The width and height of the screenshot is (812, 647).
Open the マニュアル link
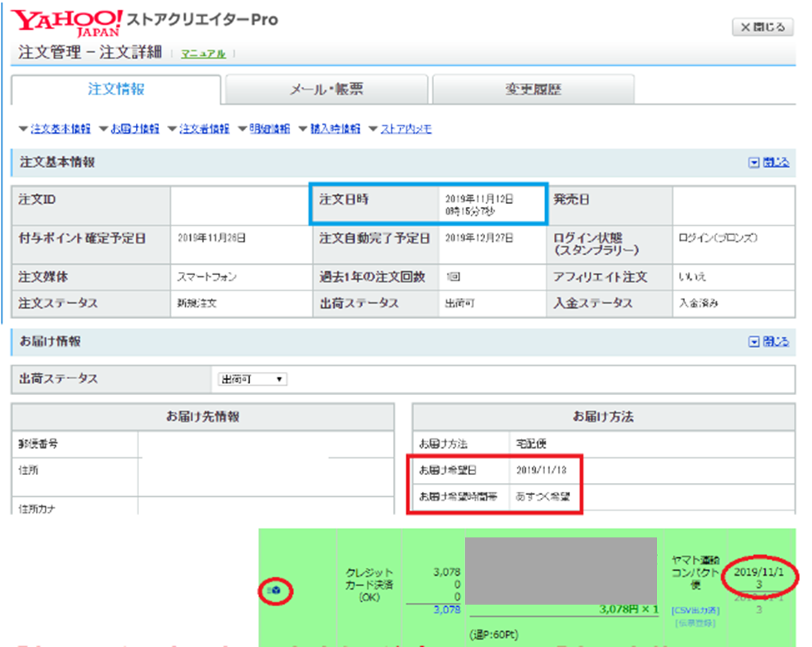click(x=203, y=54)
